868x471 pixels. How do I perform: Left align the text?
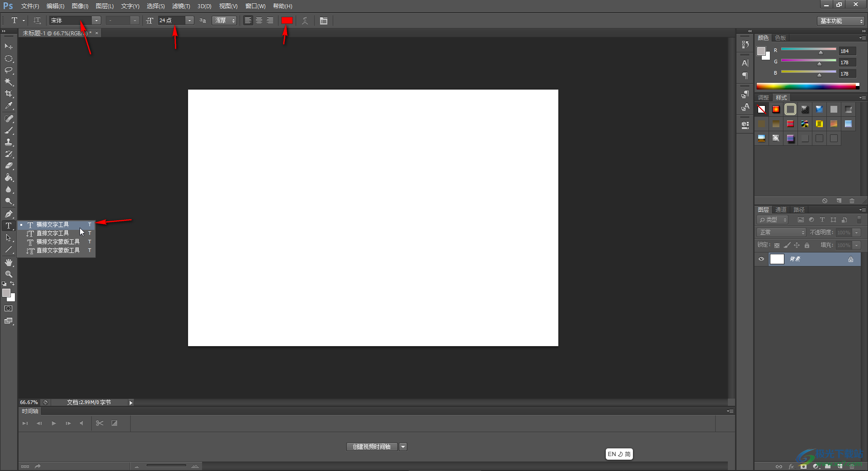pos(248,20)
